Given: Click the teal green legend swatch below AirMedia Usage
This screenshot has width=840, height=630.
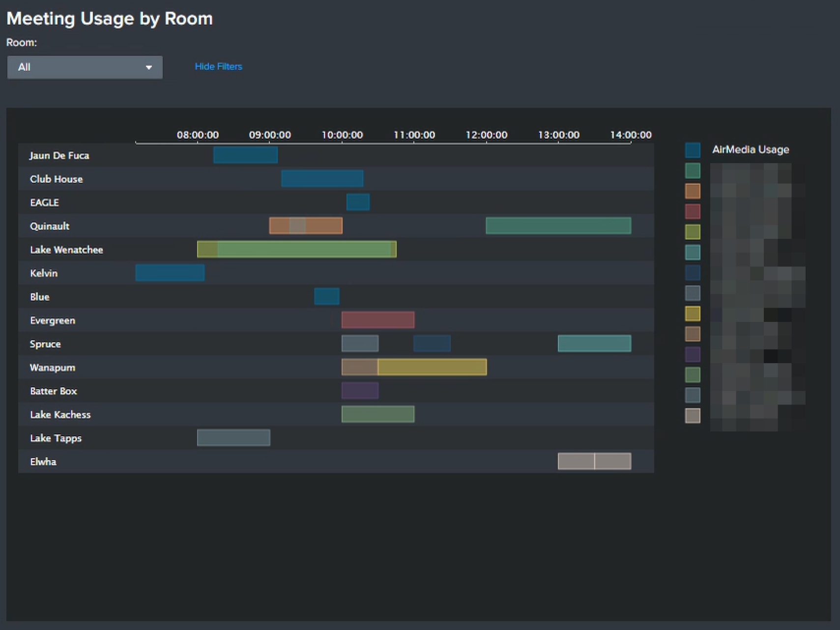Looking at the screenshot, I should point(693,171).
